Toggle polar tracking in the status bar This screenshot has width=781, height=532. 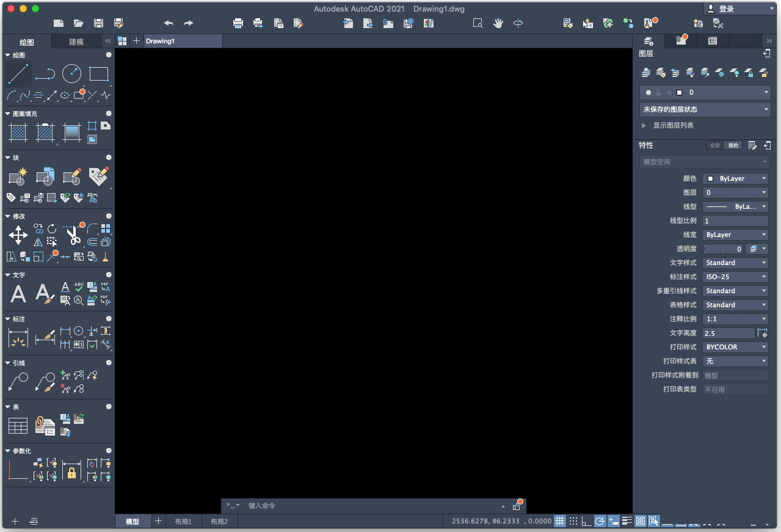pyautogui.click(x=600, y=521)
